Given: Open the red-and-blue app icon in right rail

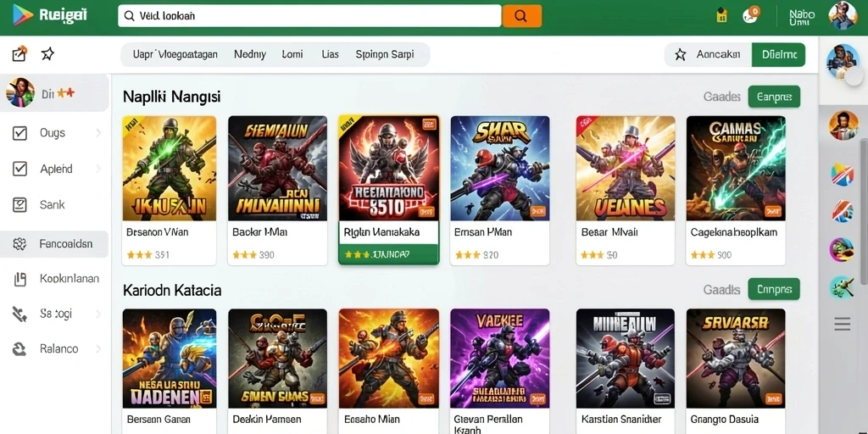Looking at the screenshot, I should point(842,211).
